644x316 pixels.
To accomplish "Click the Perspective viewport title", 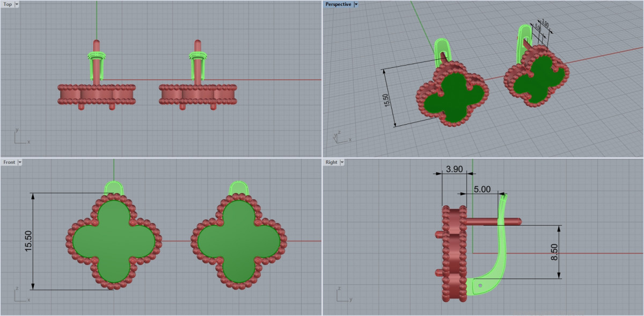I will coord(338,4).
